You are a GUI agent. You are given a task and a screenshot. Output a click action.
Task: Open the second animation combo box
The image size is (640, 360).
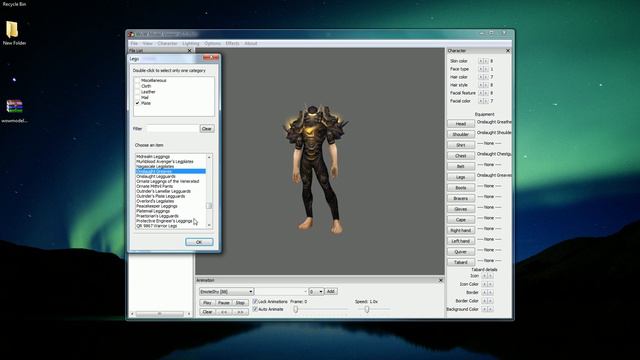(x=282, y=291)
